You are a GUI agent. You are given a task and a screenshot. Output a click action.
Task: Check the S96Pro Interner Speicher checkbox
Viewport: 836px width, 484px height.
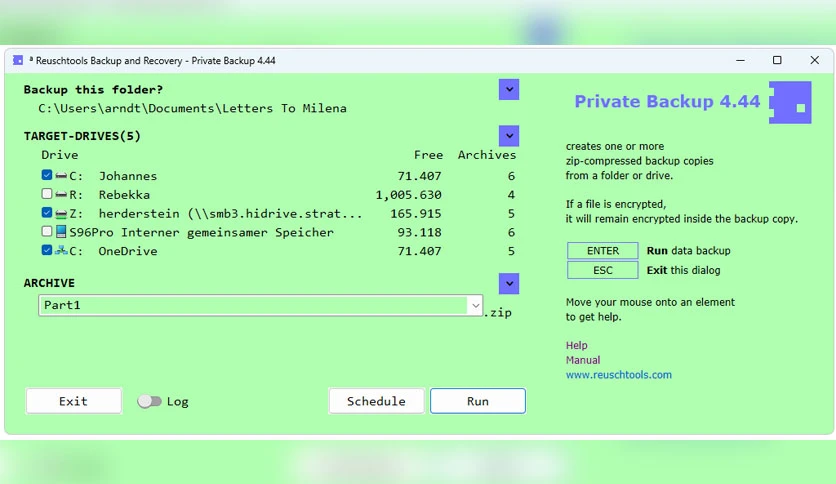(x=47, y=231)
